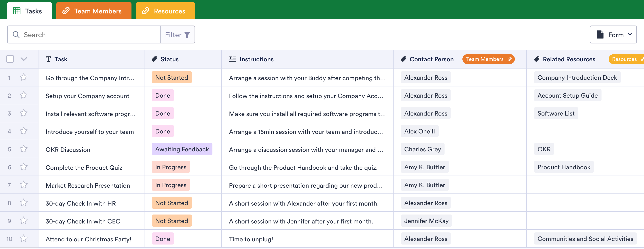Toggle star on Attend to our Christmas Party
This screenshot has height=249, width=644.
click(x=24, y=238)
